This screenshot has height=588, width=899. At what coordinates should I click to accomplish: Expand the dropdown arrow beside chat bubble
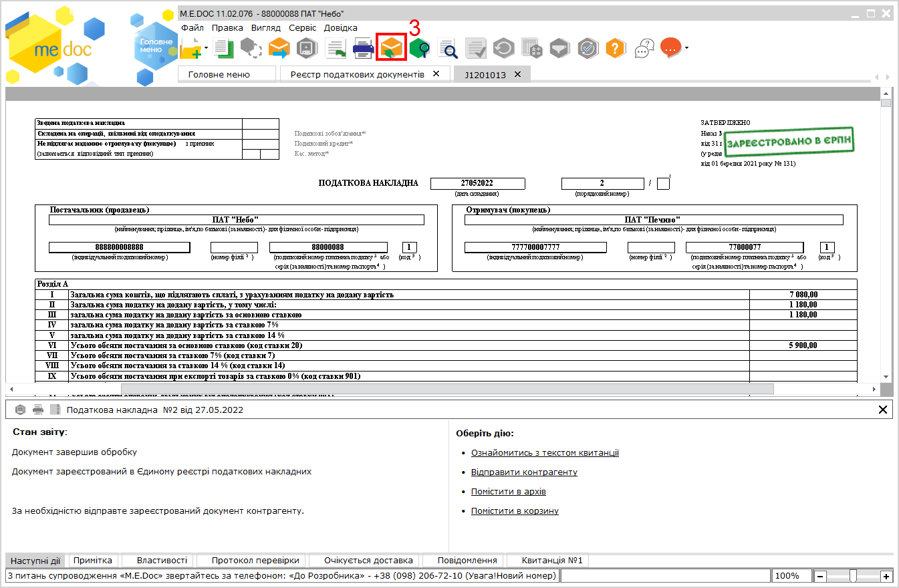[x=686, y=48]
